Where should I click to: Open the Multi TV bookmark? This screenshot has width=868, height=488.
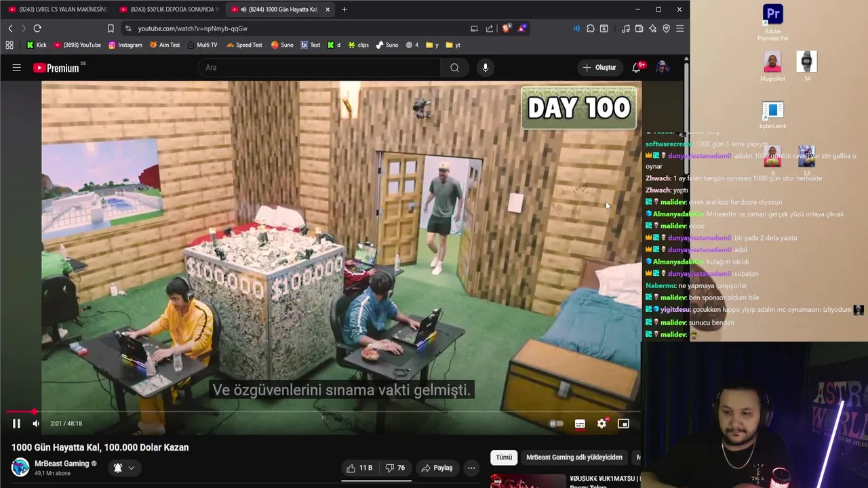tap(202, 45)
